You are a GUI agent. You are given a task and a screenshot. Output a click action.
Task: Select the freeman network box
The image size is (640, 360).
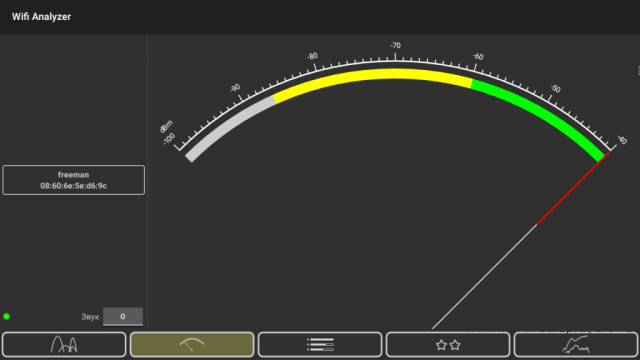(73, 180)
